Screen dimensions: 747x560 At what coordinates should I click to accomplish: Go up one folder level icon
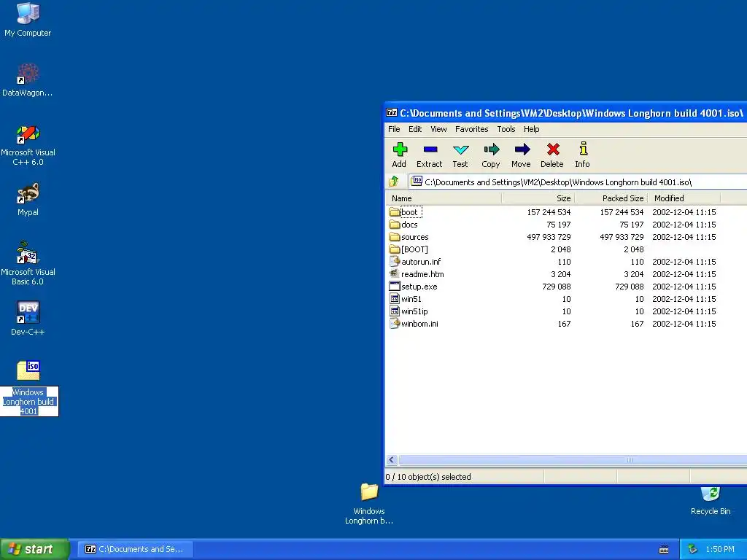[394, 182]
